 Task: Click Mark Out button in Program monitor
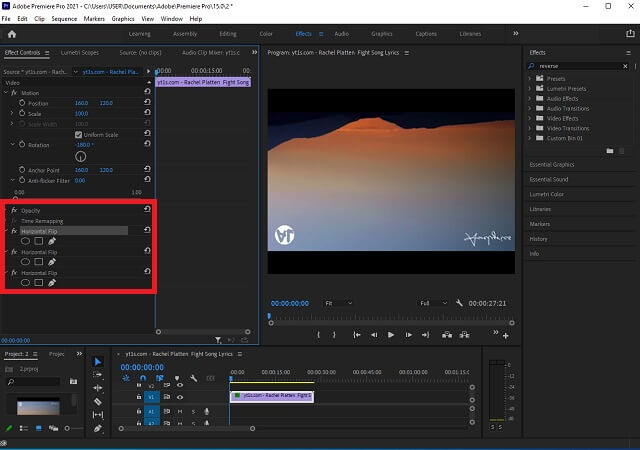[334, 335]
